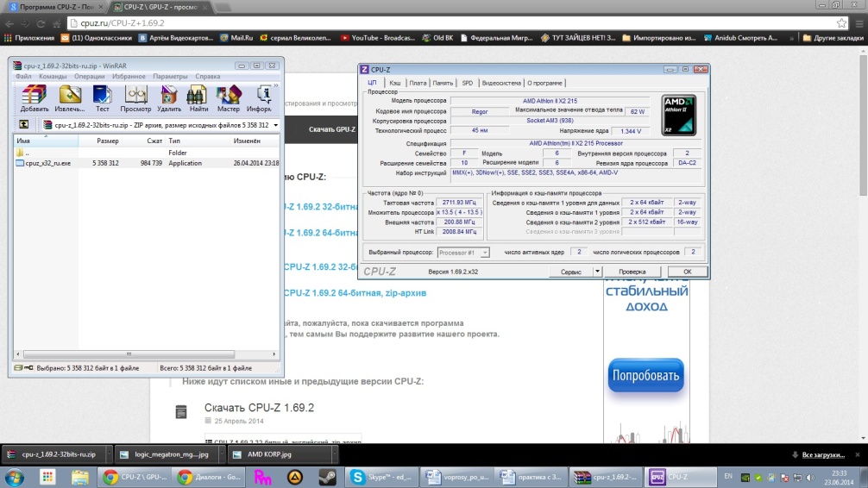Click Добавить (Add) icon in WinRAR toolbar
Image resolution: width=868 pixels, height=488 pixels.
coord(35,98)
